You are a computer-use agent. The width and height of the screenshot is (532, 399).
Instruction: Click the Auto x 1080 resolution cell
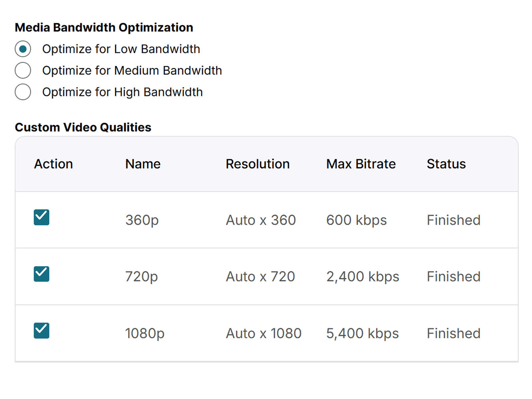pyautogui.click(x=264, y=333)
